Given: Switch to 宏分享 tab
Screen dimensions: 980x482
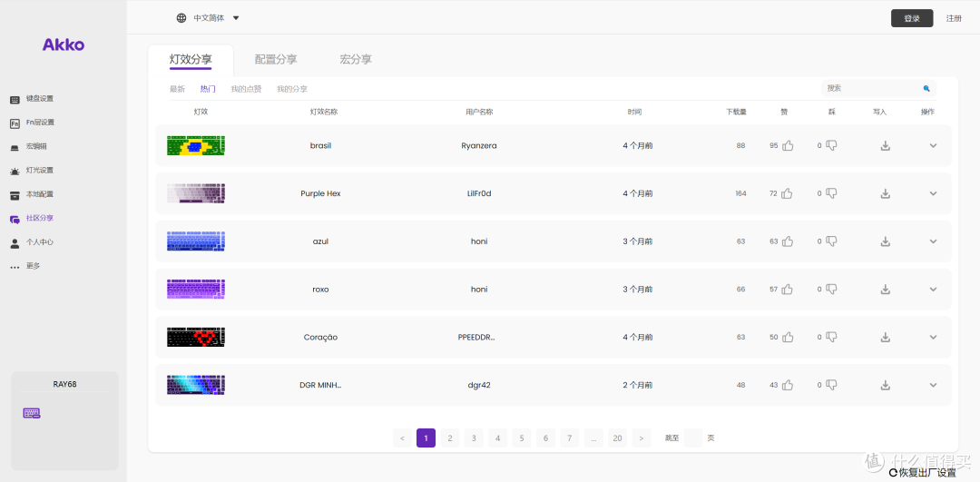Looking at the screenshot, I should click(356, 60).
